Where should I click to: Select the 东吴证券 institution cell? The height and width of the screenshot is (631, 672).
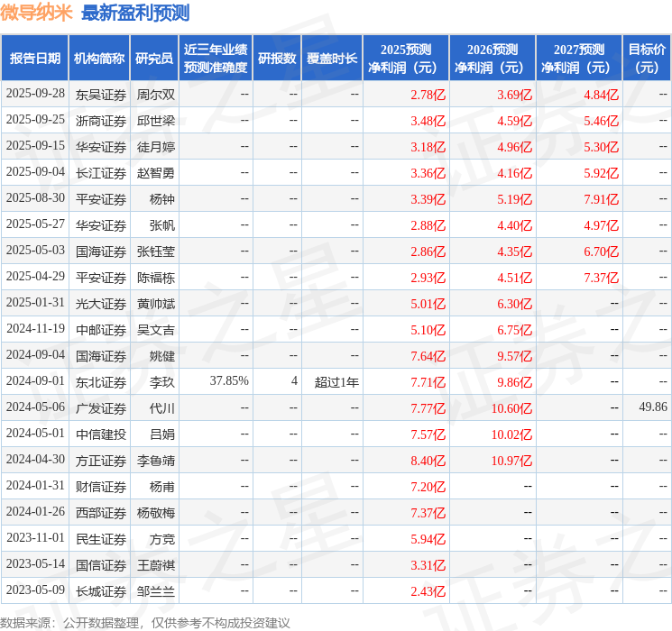tap(101, 95)
